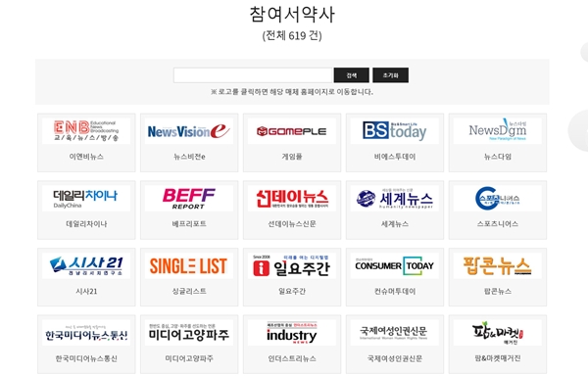588x376 pixels.
Task: Click the 시사21 logo
Action: pos(86,265)
